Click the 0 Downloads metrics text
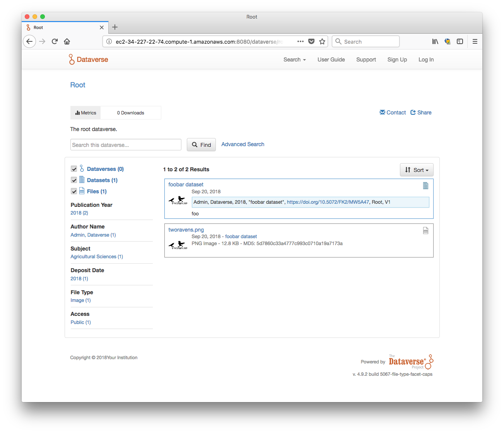Viewport: 504px width, 433px height. [131, 113]
